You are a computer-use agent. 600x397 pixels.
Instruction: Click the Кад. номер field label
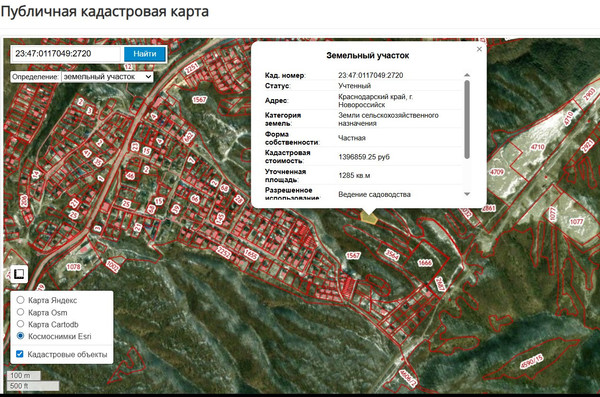[x=285, y=75]
